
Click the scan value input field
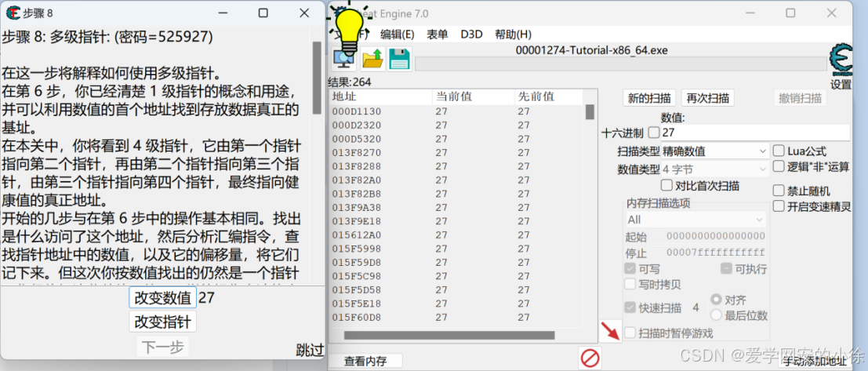click(755, 133)
